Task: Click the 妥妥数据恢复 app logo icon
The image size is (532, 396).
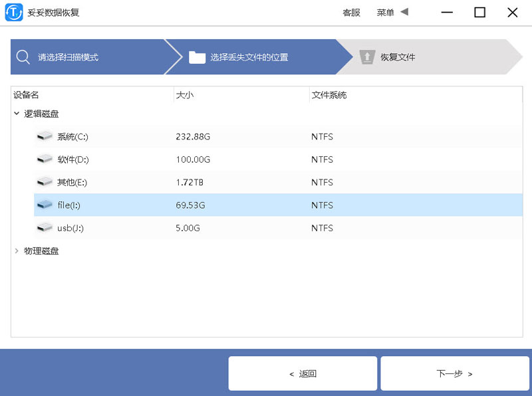Action: [x=14, y=12]
